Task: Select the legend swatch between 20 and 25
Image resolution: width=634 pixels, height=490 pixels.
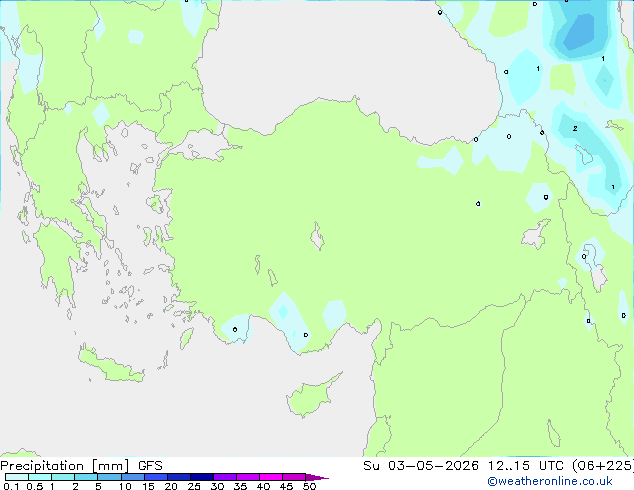Action: point(178,477)
